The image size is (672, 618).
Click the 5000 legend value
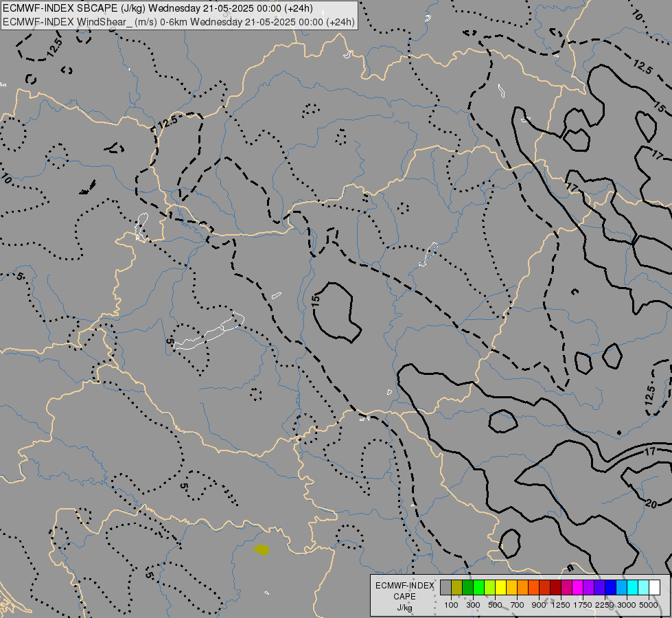tap(649, 605)
